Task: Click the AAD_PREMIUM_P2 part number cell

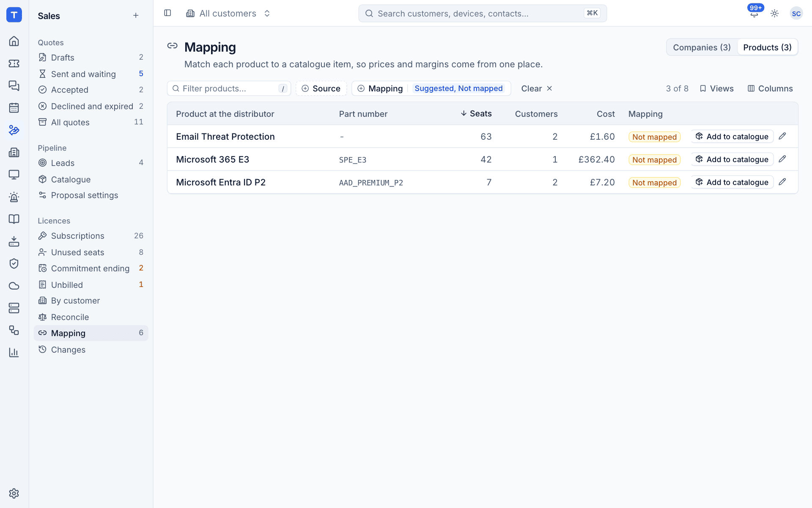Action: [x=371, y=182]
